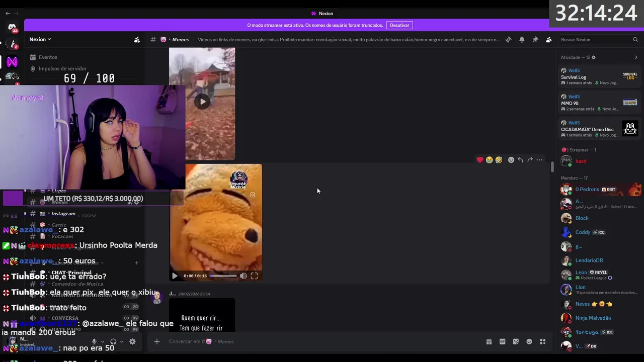Toggle fullscreen on the bear video

[x=254, y=276]
